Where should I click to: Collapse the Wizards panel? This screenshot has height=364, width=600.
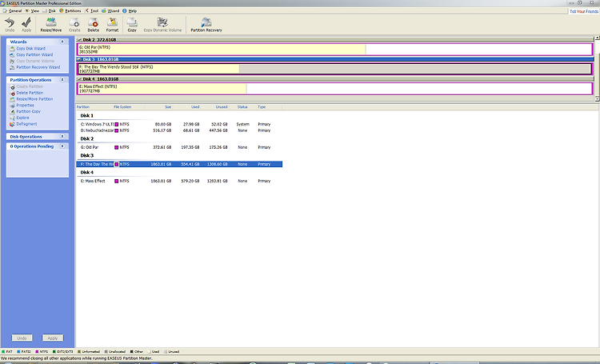click(x=62, y=42)
